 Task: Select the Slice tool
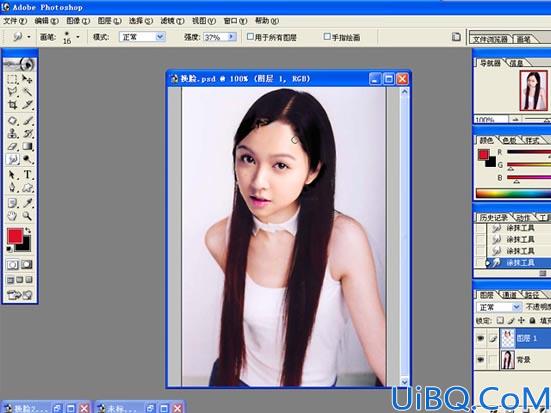click(27, 104)
